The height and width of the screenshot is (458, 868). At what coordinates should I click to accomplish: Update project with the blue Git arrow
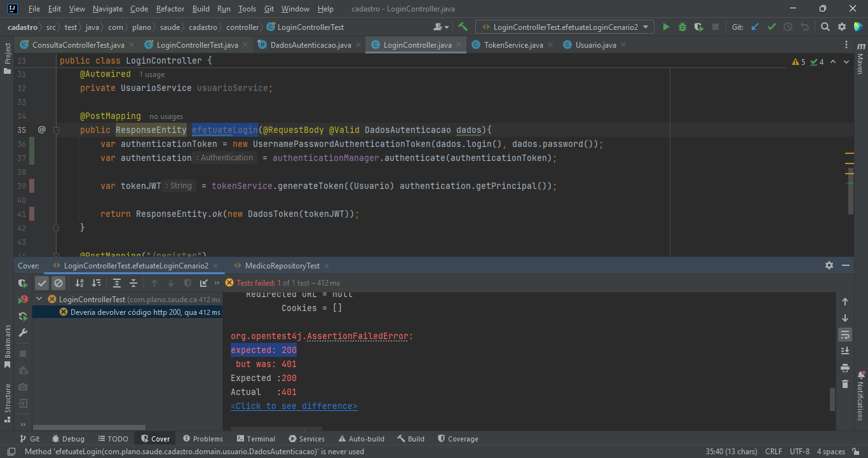point(755,27)
